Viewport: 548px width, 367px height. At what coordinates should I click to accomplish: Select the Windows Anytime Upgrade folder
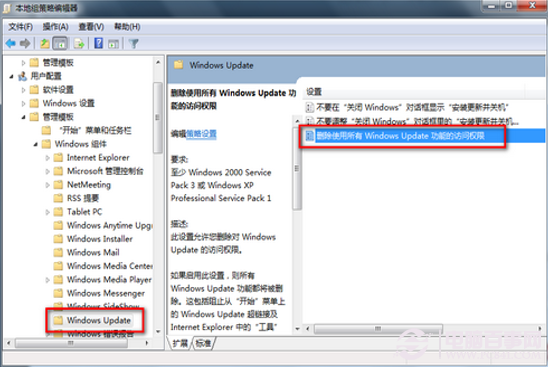(109, 225)
